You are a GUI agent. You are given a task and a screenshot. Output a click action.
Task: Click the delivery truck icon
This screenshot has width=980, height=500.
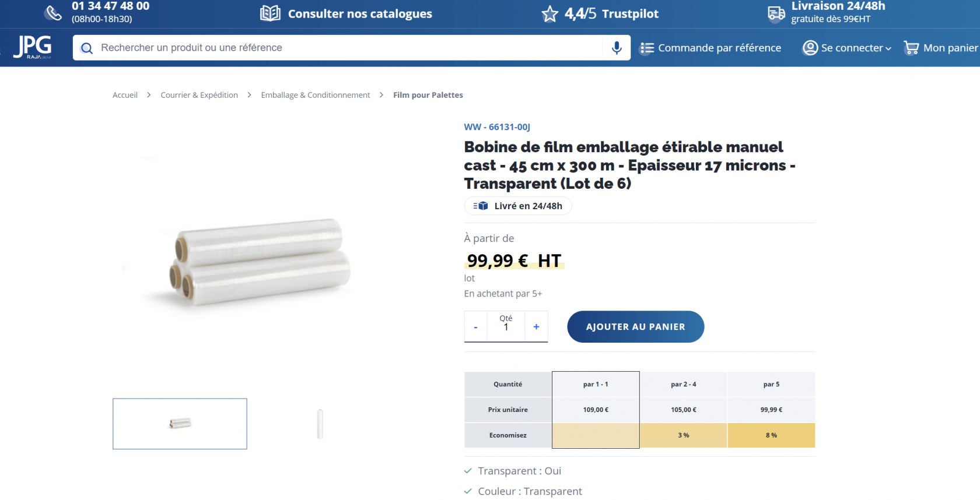tap(776, 13)
